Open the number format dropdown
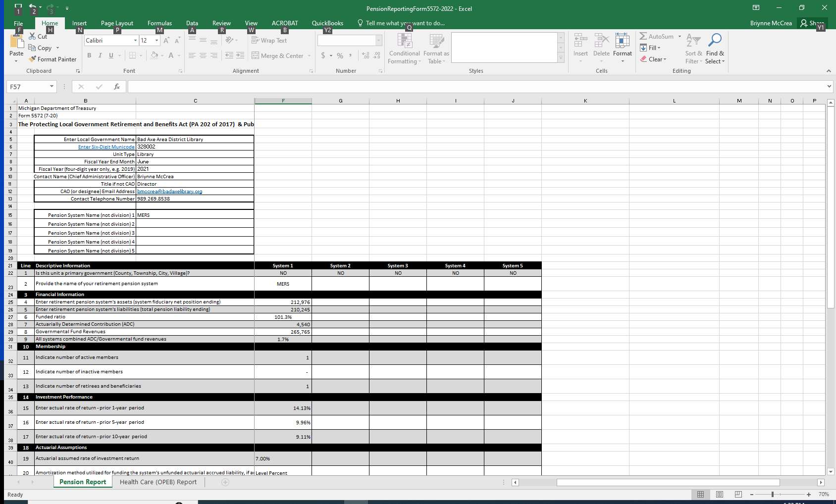 379,41
